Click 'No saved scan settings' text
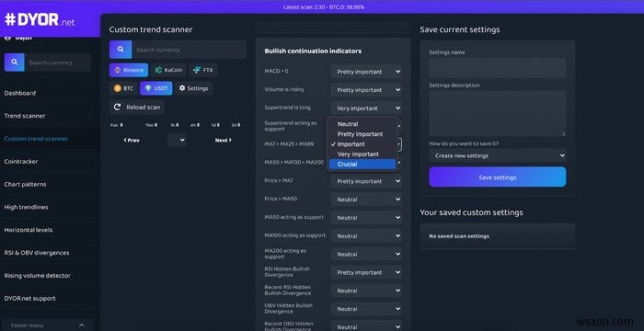 pos(459,236)
